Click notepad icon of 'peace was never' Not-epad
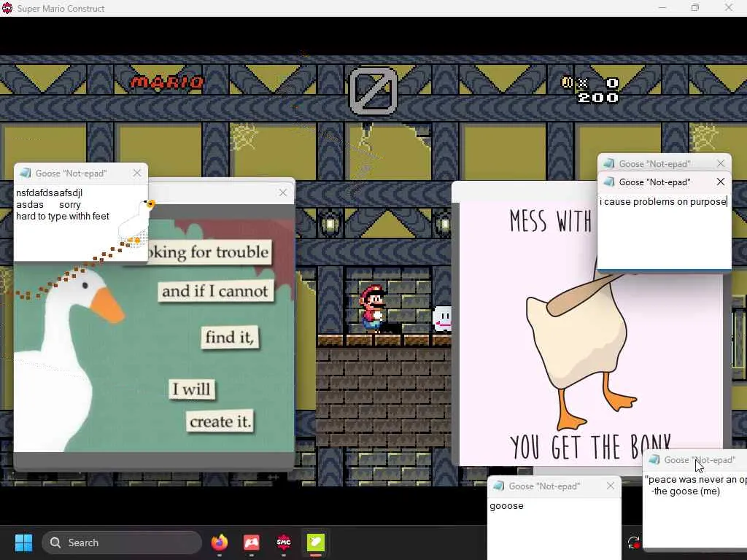747x560 pixels. pyautogui.click(x=654, y=459)
